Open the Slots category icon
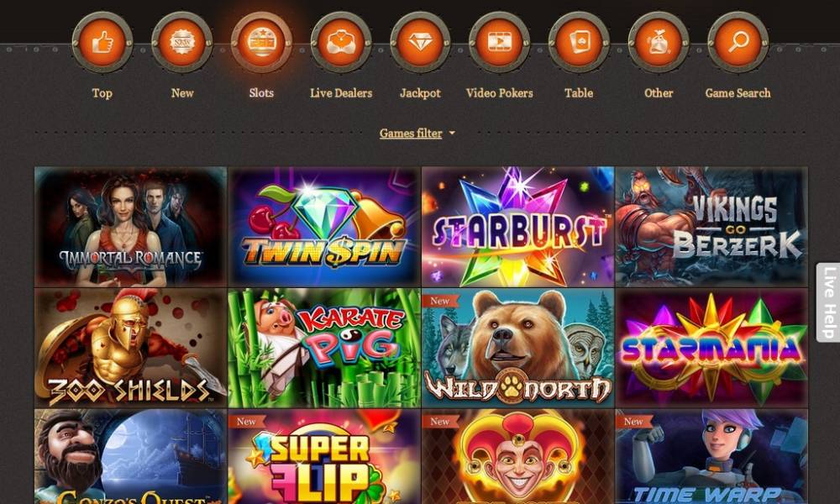Screen dimensions: 840x504 [x=261, y=42]
